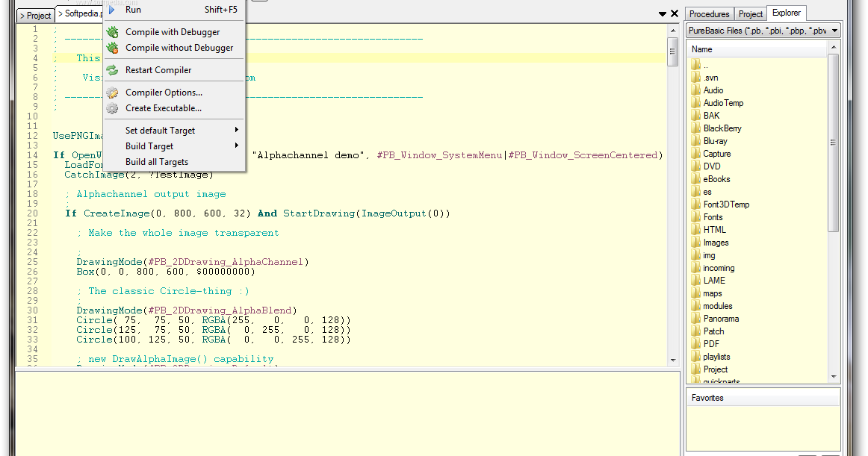
Task: Click the folder icon beside HTML
Action: 696,230
